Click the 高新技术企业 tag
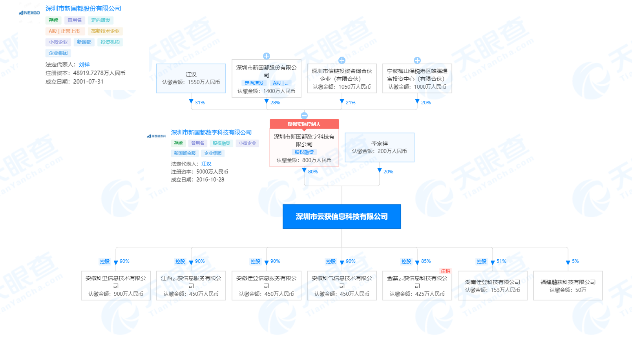The height and width of the screenshot is (364, 632). coord(105,31)
